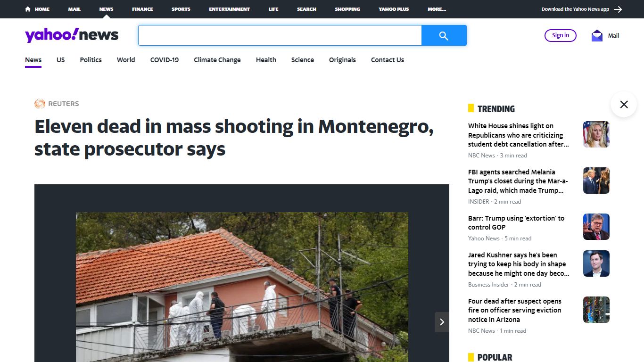Advance slideshow with next arrow
This screenshot has height=362, width=644.
click(442, 322)
